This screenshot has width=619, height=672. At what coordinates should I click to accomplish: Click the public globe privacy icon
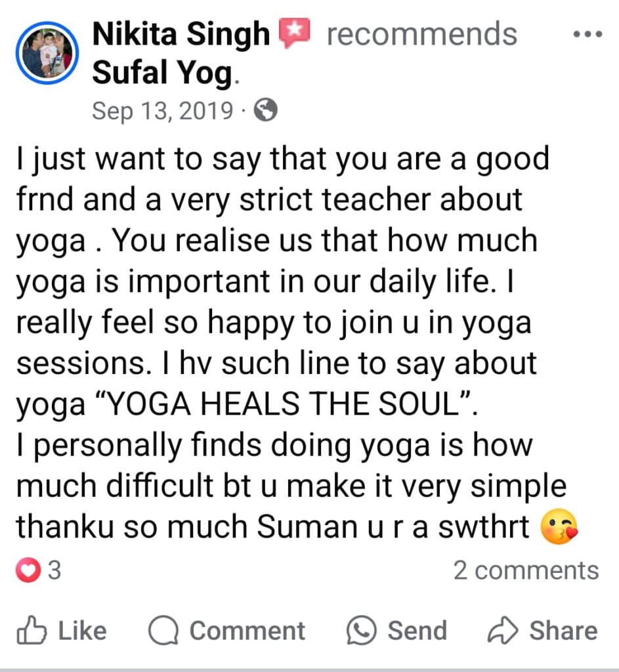(x=266, y=110)
